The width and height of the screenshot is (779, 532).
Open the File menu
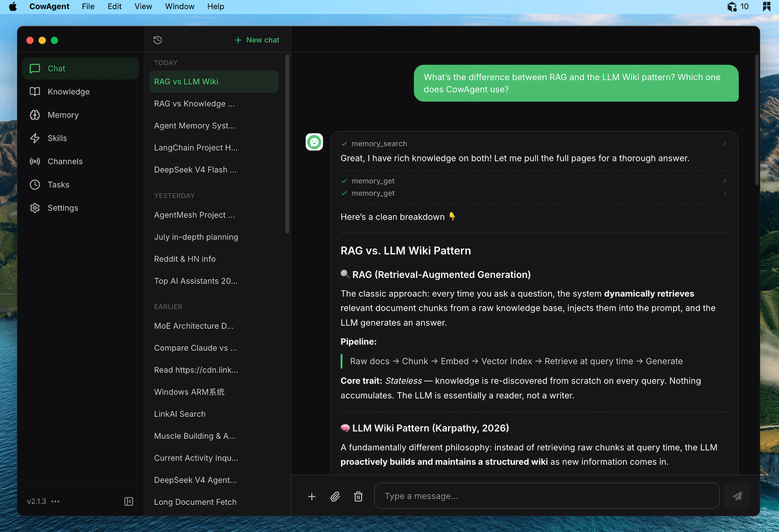pos(88,6)
